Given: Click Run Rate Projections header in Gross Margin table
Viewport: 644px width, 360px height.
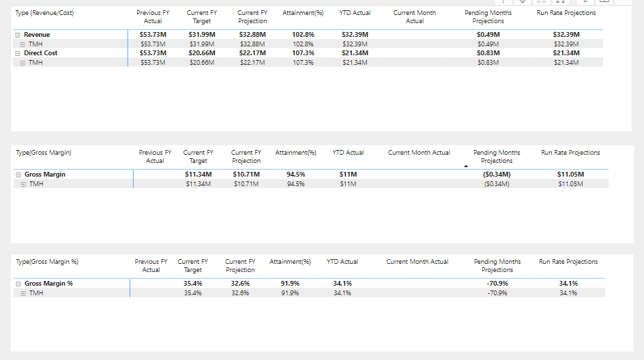Looking at the screenshot, I should click(570, 153).
